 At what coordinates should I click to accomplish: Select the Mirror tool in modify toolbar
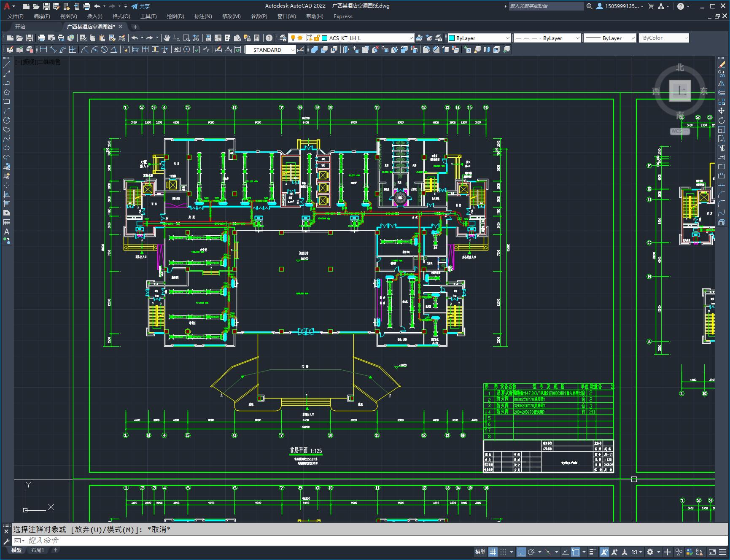[722, 83]
